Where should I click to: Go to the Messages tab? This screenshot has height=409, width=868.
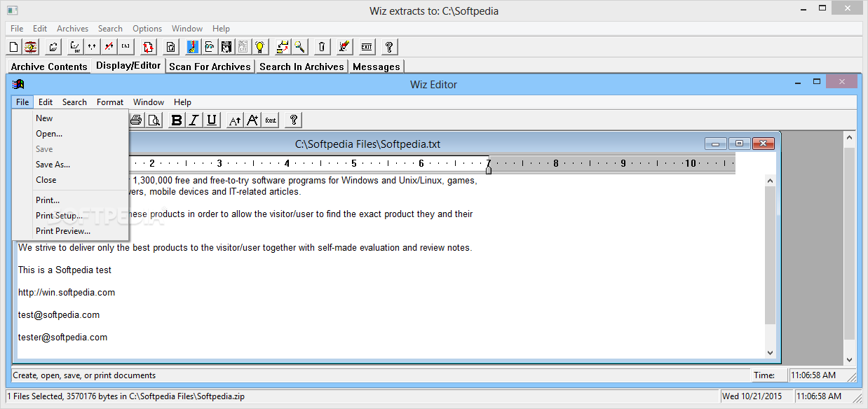(x=377, y=67)
